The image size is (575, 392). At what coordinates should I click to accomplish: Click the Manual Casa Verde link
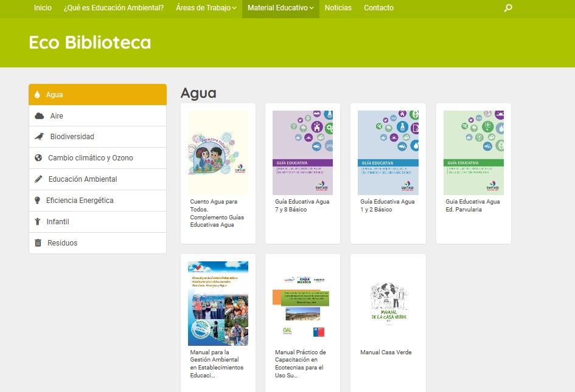coord(386,352)
